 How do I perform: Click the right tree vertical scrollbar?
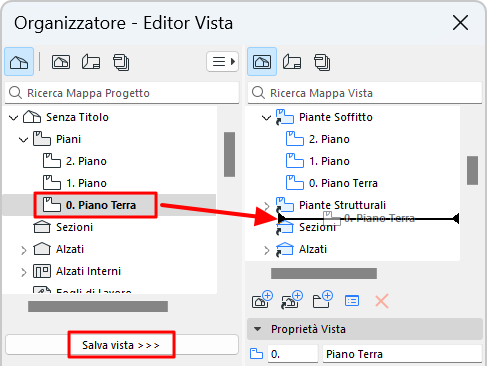(472, 170)
